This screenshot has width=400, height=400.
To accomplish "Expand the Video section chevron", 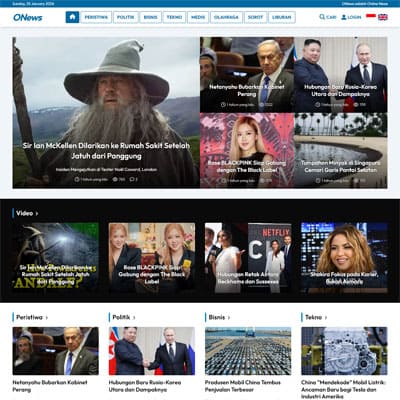I will (37, 213).
